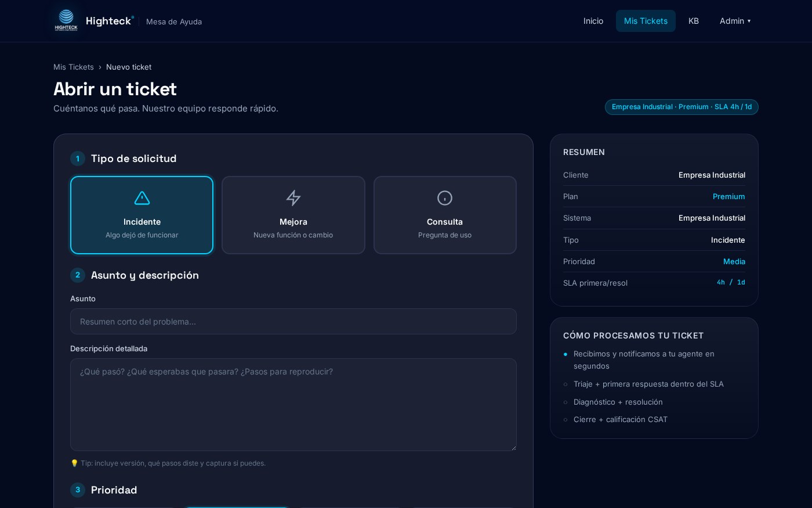
Task: Click the '4h / 1d' SLA value
Action: click(731, 282)
